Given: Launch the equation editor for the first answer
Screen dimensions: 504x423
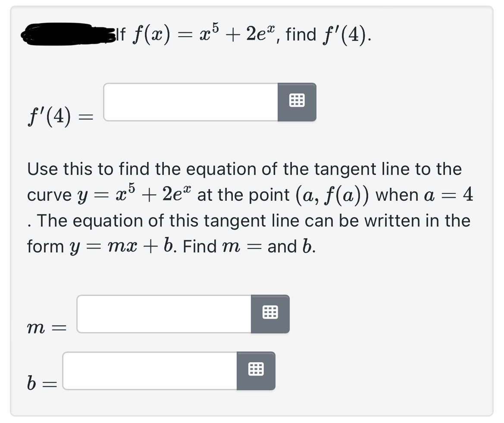Looking at the screenshot, I should click(297, 102).
